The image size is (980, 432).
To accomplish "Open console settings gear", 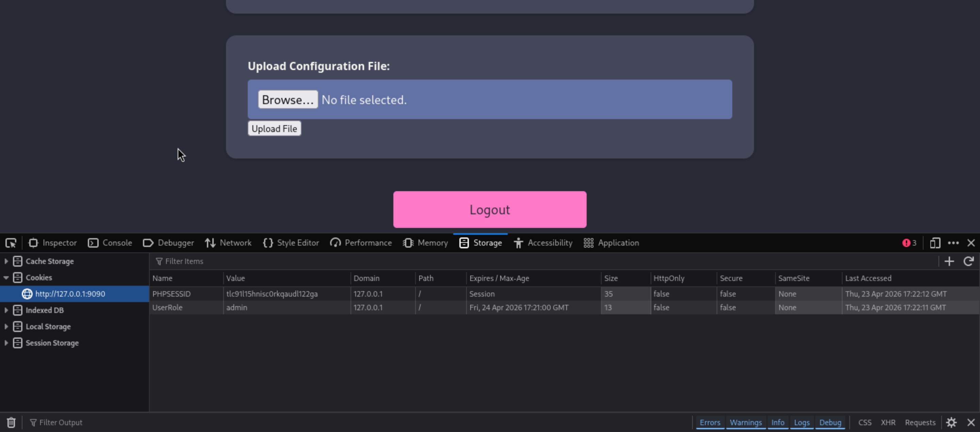I will (951, 422).
